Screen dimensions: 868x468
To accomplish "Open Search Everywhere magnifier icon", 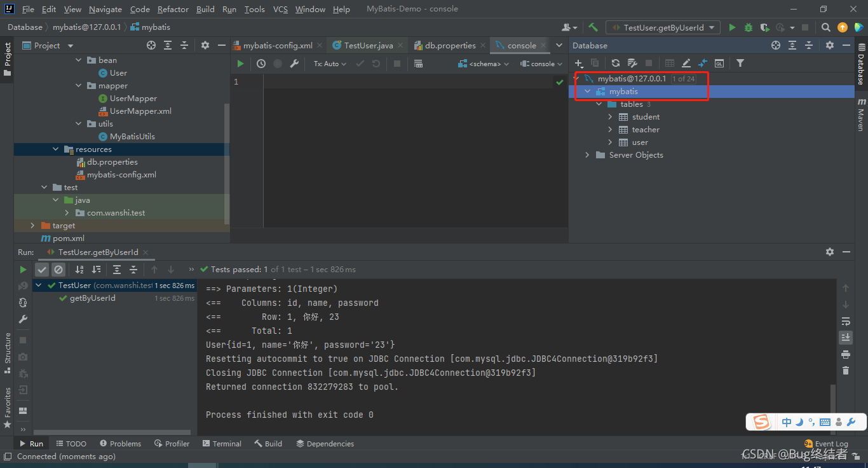I will [825, 27].
